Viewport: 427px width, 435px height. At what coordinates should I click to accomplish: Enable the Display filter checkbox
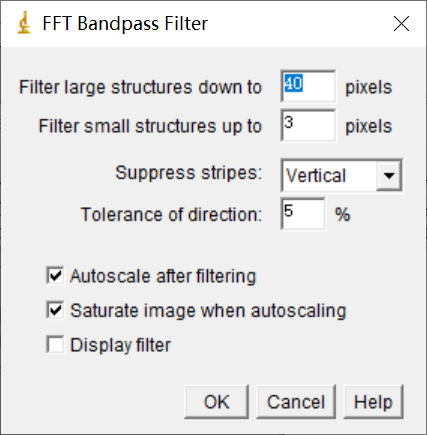(x=55, y=345)
